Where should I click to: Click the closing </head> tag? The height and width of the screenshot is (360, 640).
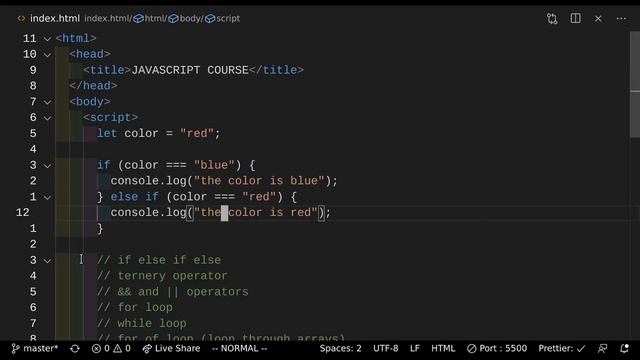coord(93,86)
